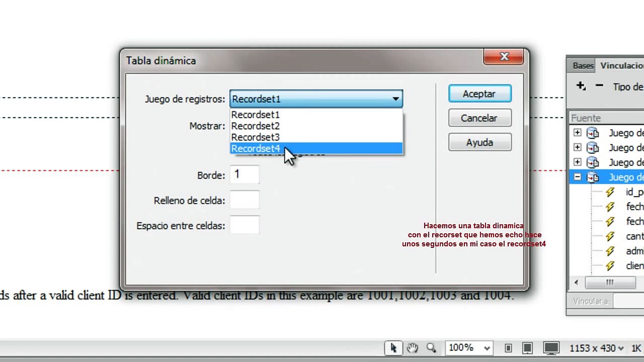The height and width of the screenshot is (362, 644).
Task: Click the bindings panel horizontal scrollbar thumb
Action: (x=610, y=282)
